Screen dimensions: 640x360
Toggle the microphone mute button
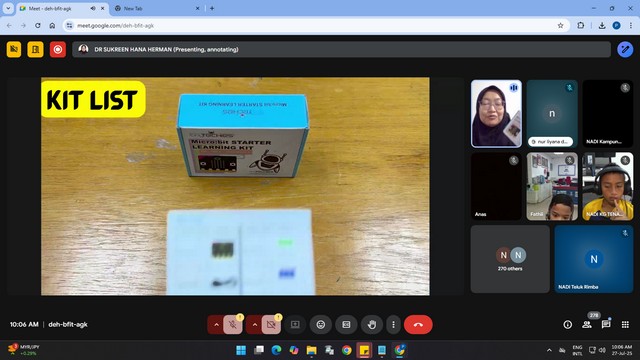pos(233,324)
